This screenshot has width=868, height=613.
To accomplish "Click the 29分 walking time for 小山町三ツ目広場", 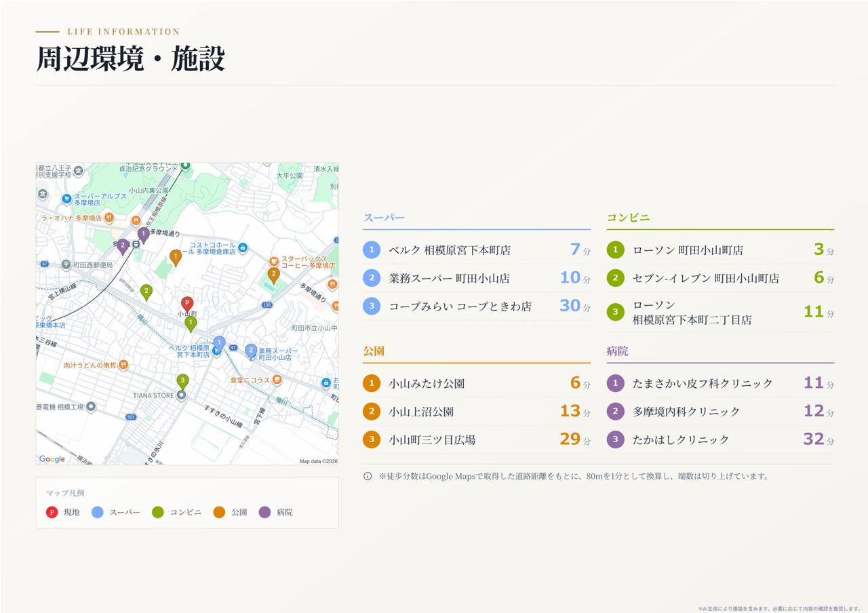I will [574, 439].
